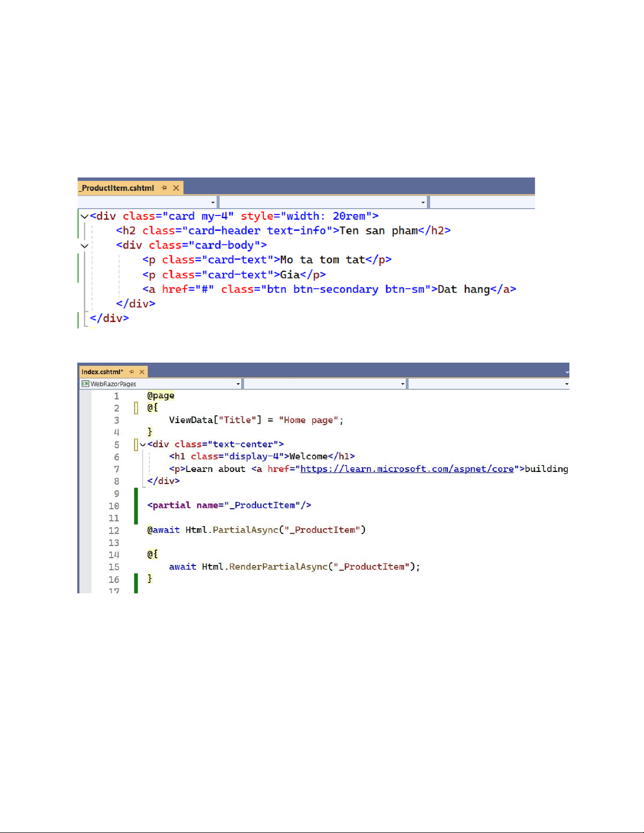The height and width of the screenshot is (833, 644).
Task: Click line number 10 in the gutter
Action: coord(114,506)
